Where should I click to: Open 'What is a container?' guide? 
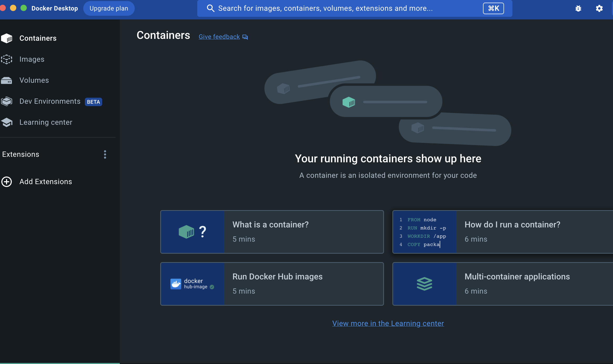click(x=272, y=232)
